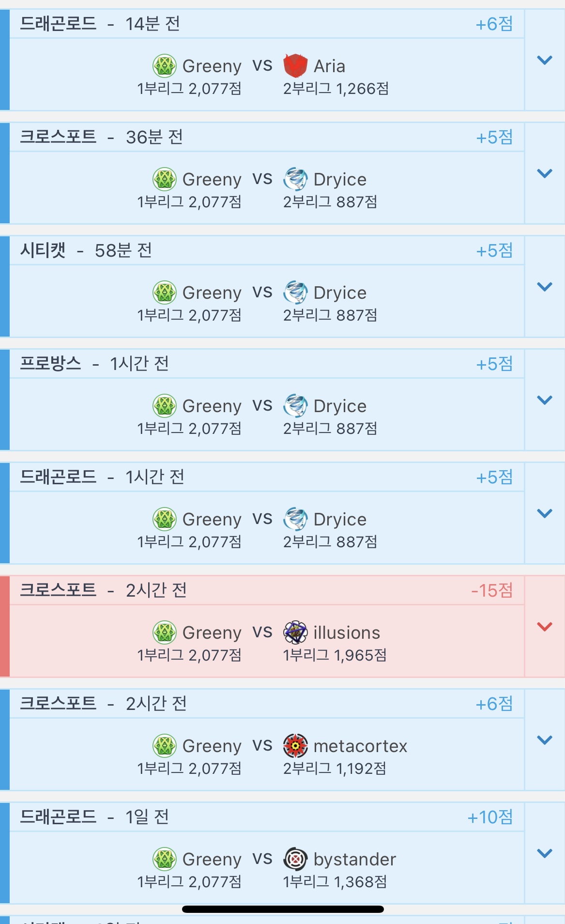The width and height of the screenshot is (565, 924).
Task: Click the +10점 score label
Action: (x=489, y=817)
